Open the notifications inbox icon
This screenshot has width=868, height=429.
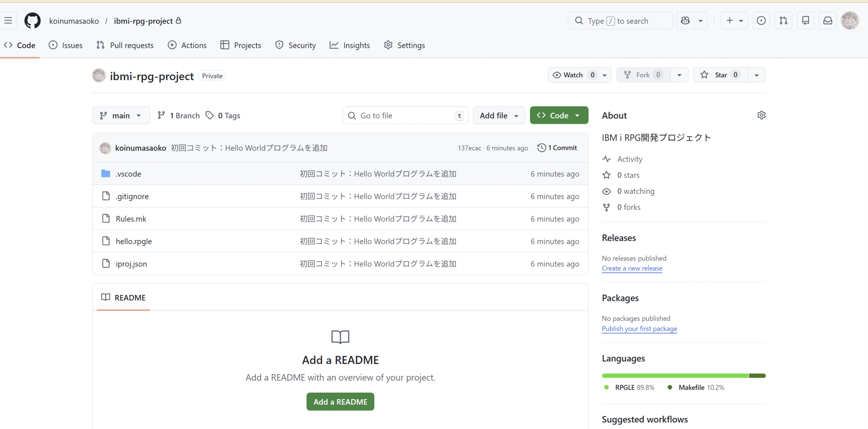tap(828, 21)
